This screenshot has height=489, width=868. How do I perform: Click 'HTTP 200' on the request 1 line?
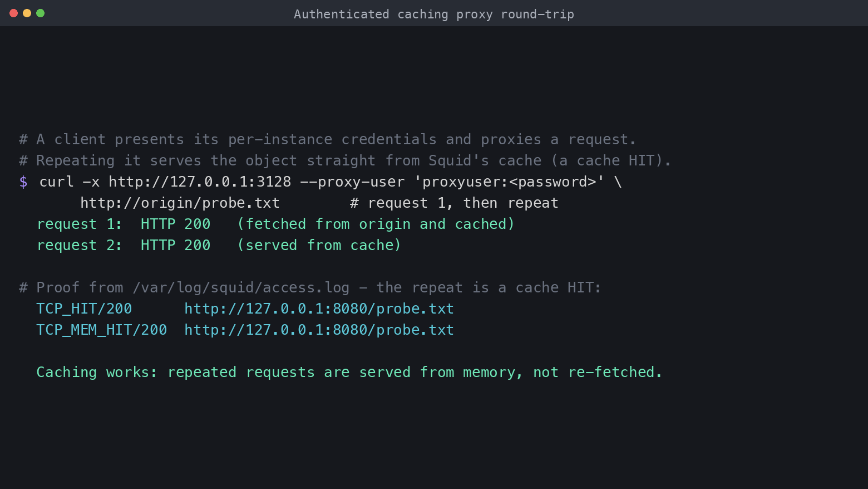[175, 224]
